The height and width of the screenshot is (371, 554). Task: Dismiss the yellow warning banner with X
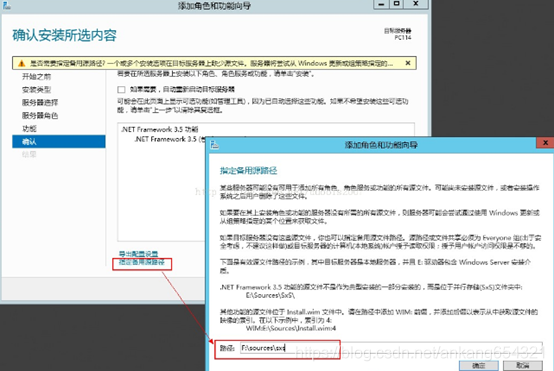pyautogui.click(x=408, y=63)
